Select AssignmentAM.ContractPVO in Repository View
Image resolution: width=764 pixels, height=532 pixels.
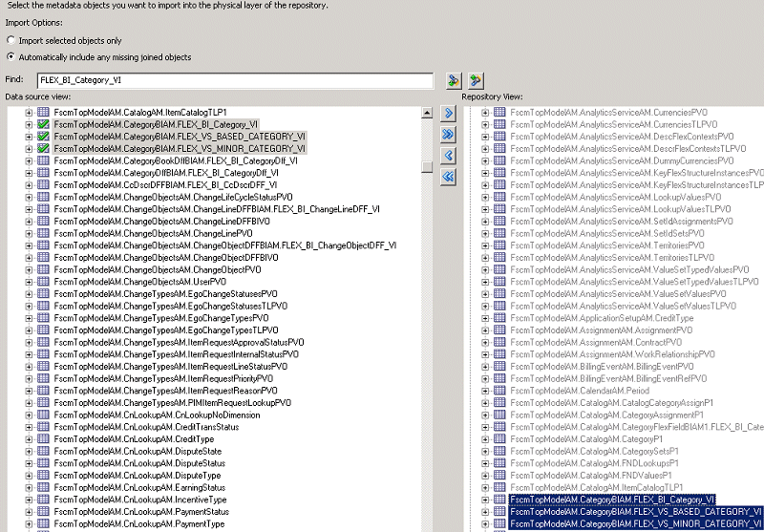click(x=596, y=342)
